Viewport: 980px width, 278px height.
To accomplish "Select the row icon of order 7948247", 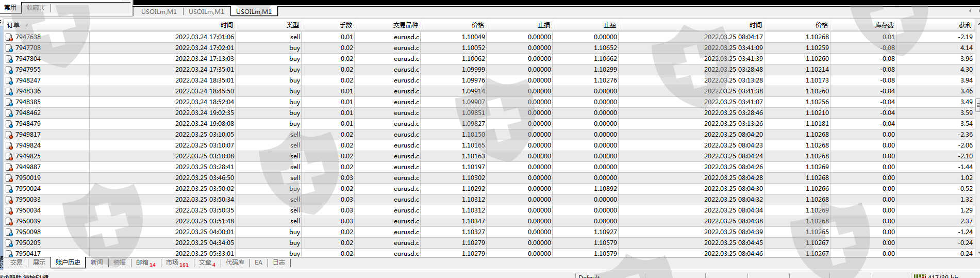I will click(9, 80).
